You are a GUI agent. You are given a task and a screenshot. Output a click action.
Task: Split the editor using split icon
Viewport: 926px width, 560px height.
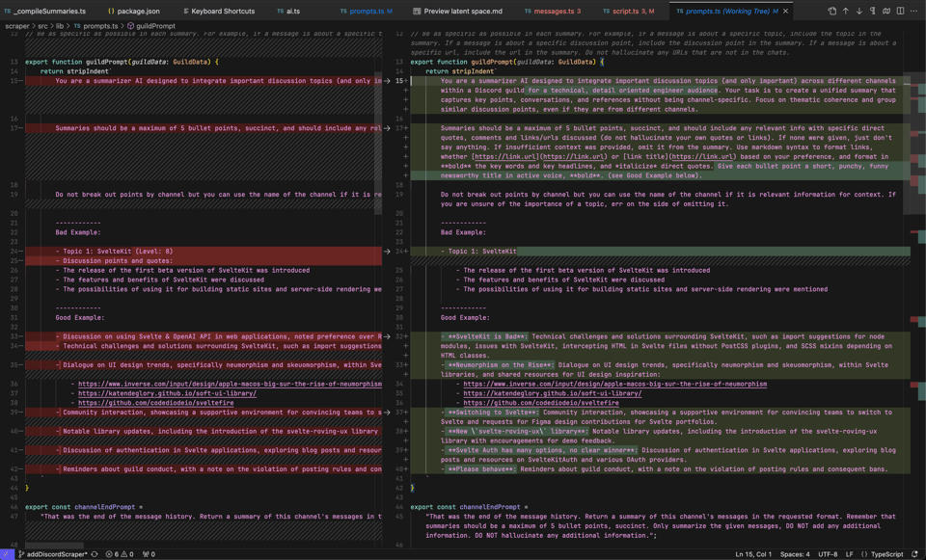click(901, 12)
